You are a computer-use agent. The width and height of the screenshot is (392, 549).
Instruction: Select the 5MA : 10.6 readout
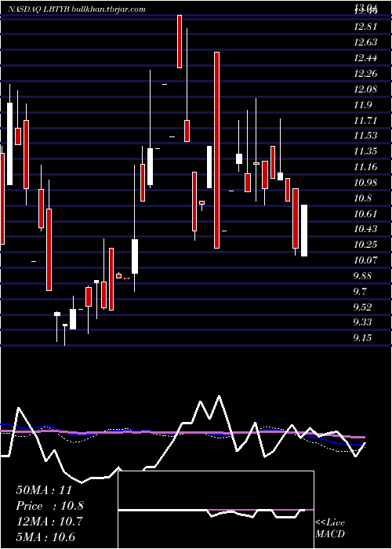coord(45,537)
